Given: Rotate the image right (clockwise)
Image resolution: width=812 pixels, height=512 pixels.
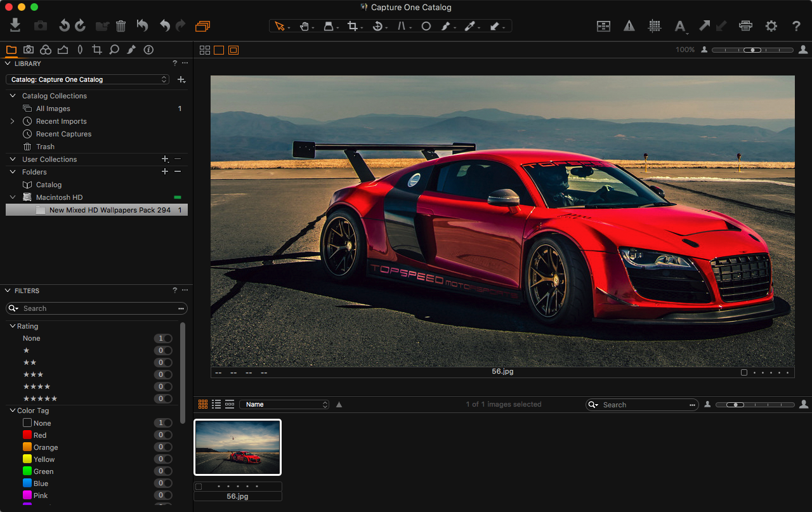Looking at the screenshot, I should tap(80, 25).
